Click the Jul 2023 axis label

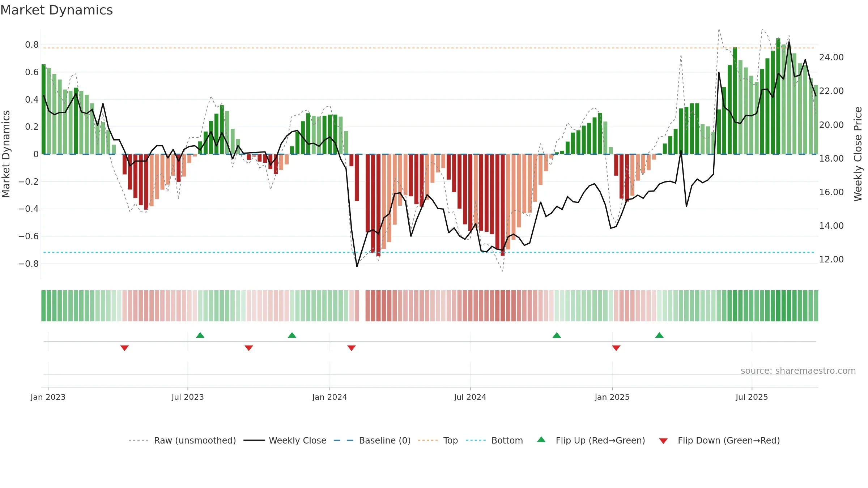[x=188, y=397]
